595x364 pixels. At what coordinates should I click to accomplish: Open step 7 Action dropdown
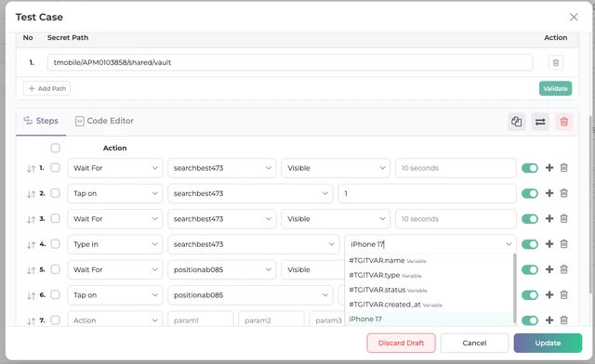[115, 319]
